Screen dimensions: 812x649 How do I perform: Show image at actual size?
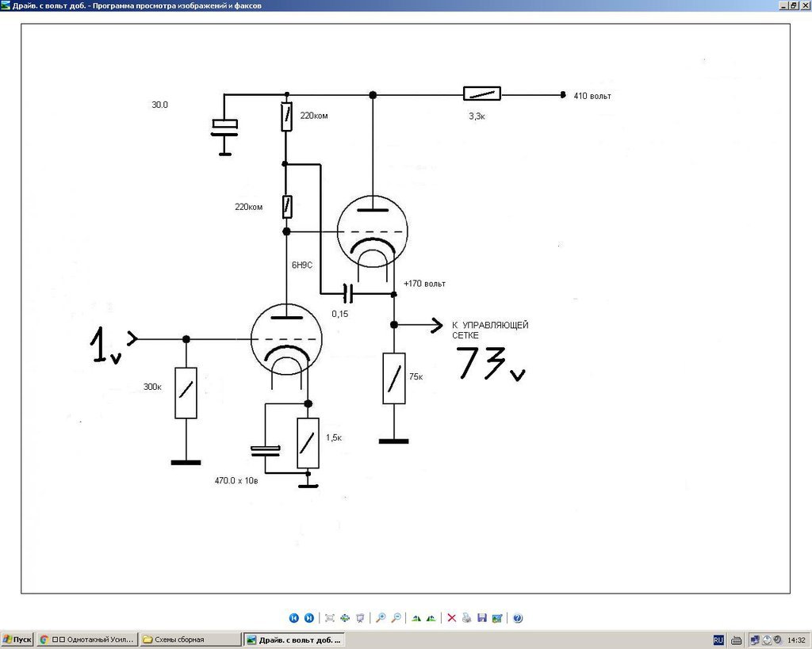tap(345, 618)
